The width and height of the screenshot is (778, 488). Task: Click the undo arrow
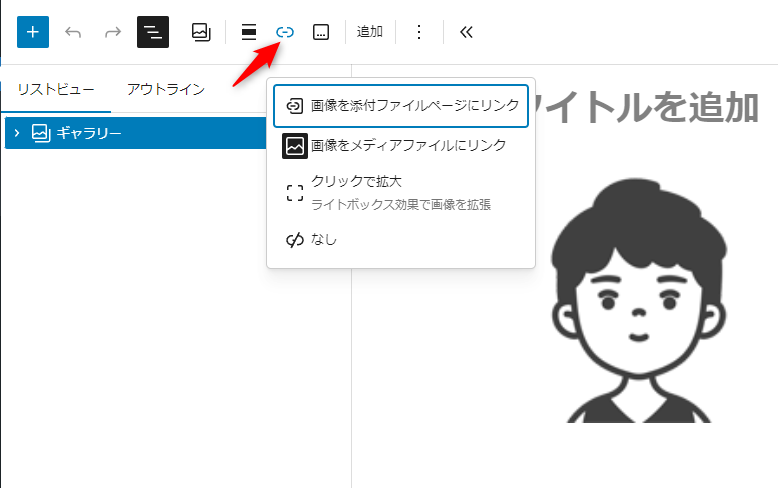pos(73,32)
